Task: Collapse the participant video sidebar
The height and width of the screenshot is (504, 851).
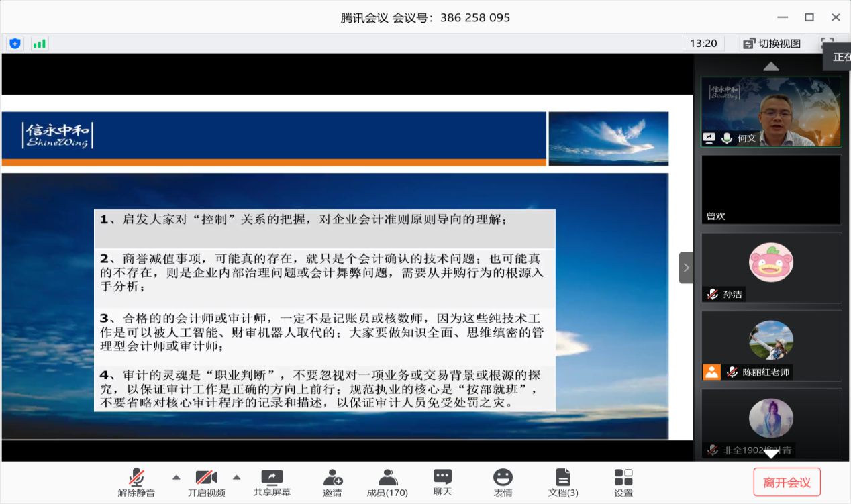Action: point(686,268)
